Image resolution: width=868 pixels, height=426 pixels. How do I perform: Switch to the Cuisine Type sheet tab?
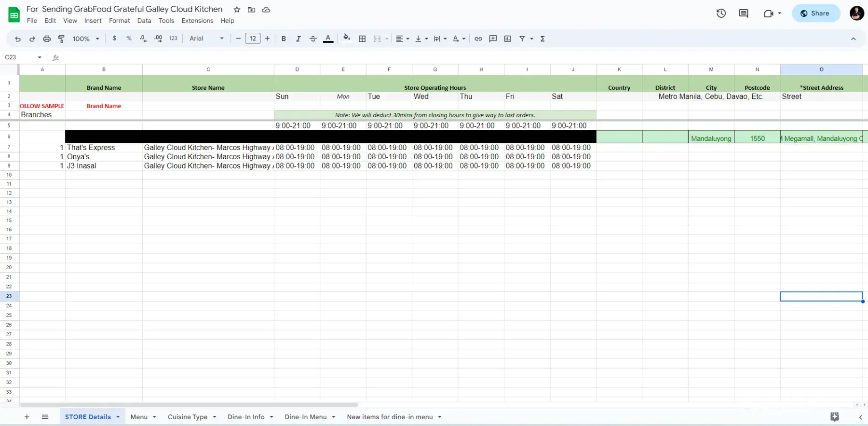tap(188, 417)
